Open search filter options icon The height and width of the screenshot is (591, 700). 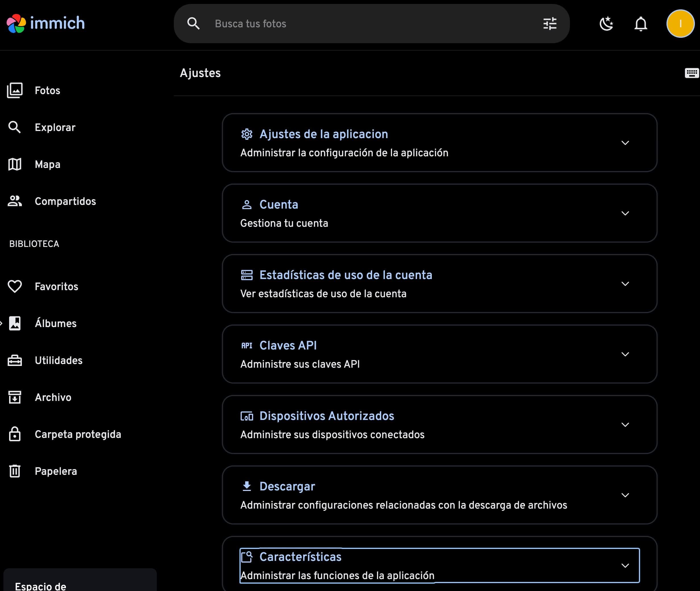pos(550,24)
